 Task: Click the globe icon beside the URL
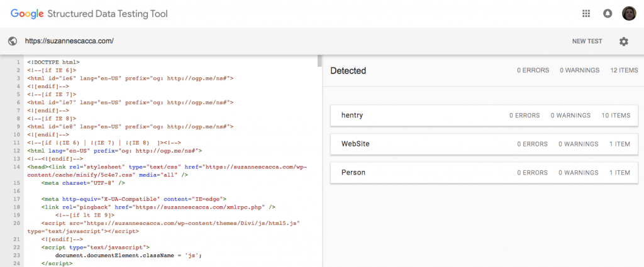(13, 41)
